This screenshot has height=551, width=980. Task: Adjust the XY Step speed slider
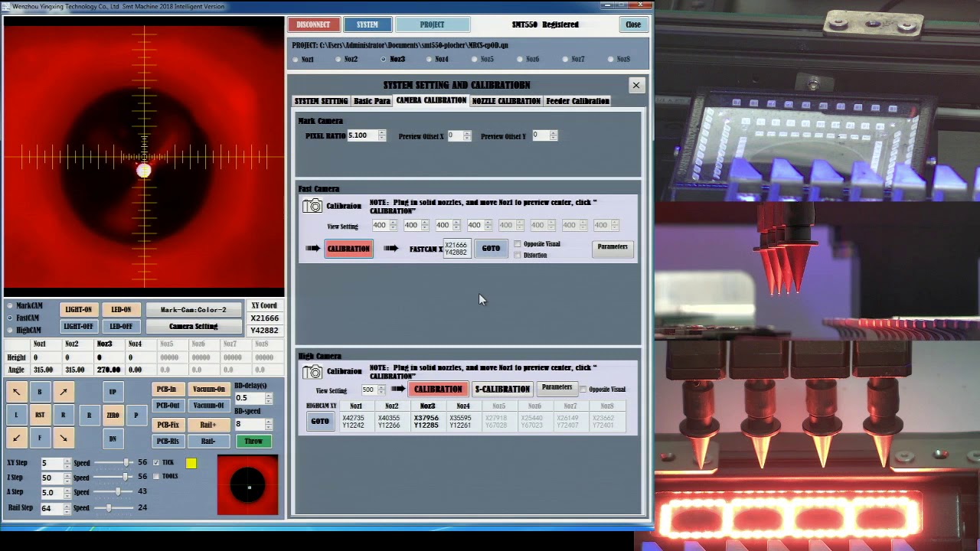(114, 463)
